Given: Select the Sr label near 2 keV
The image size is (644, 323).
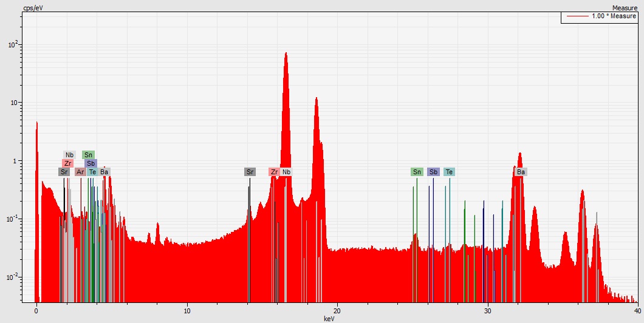Looking at the screenshot, I should tap(64, 172).
